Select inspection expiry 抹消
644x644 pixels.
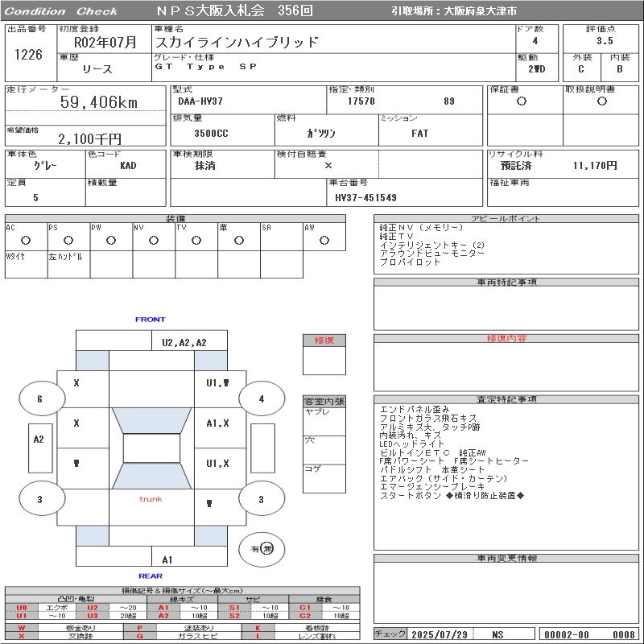(204, 166)
